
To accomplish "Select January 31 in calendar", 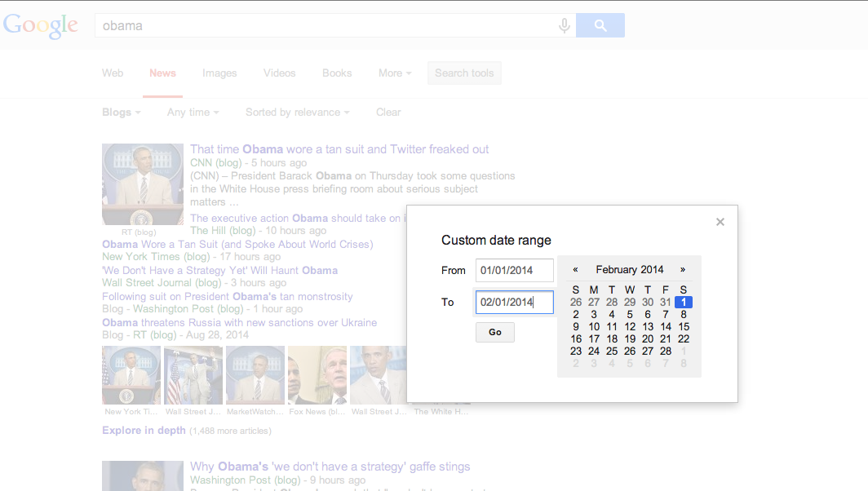I will [x=666, y=303].
